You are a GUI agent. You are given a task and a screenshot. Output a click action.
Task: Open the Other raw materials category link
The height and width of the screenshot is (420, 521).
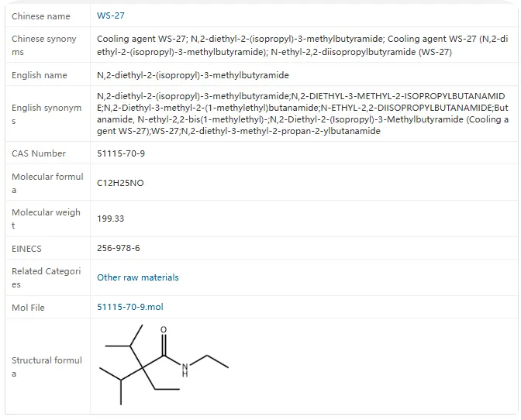click(x=137, y=277)
